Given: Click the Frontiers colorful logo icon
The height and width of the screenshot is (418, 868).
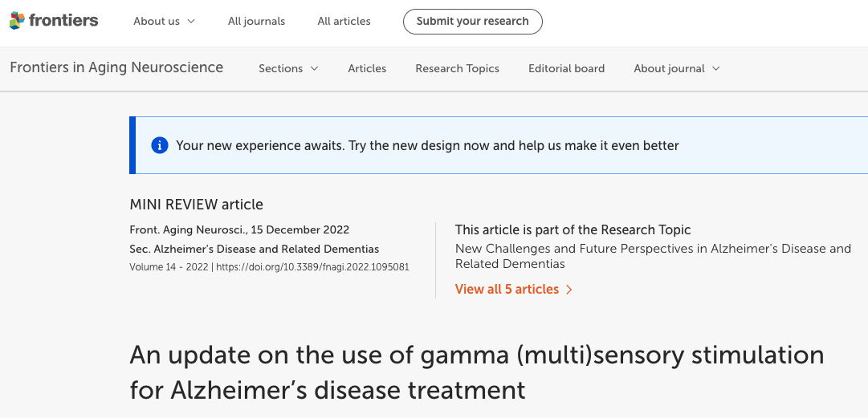Looking at the screenshot, I should coord(17,21).
